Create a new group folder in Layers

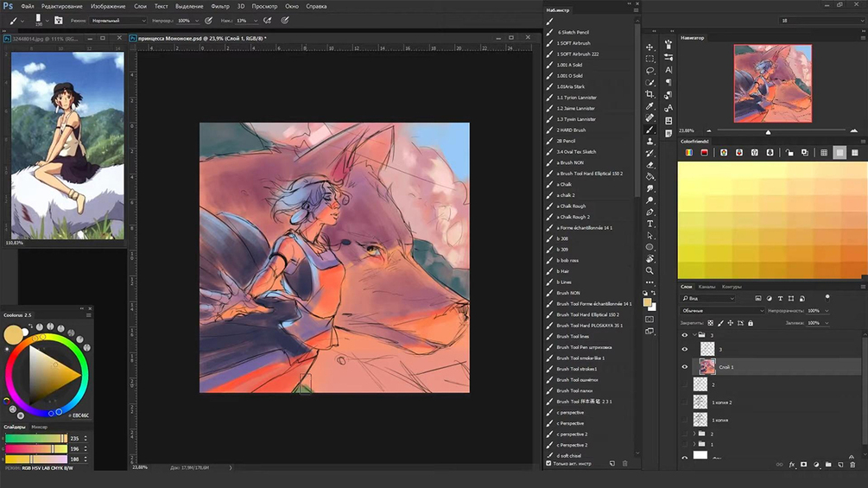pyautogui.click(x=828, y=465)
